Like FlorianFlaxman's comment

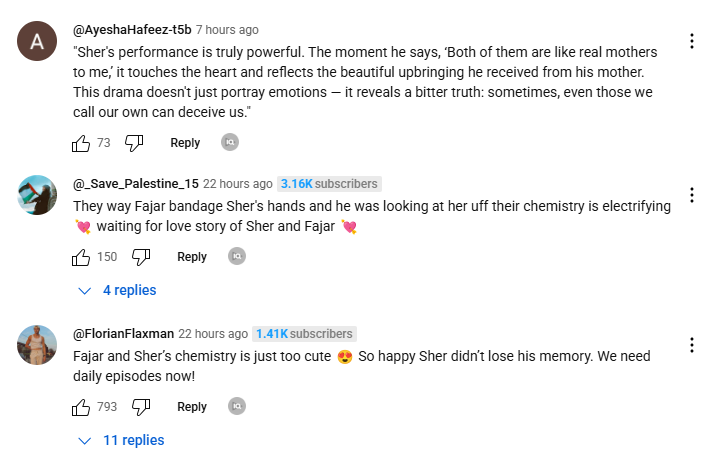pos(82,407)
